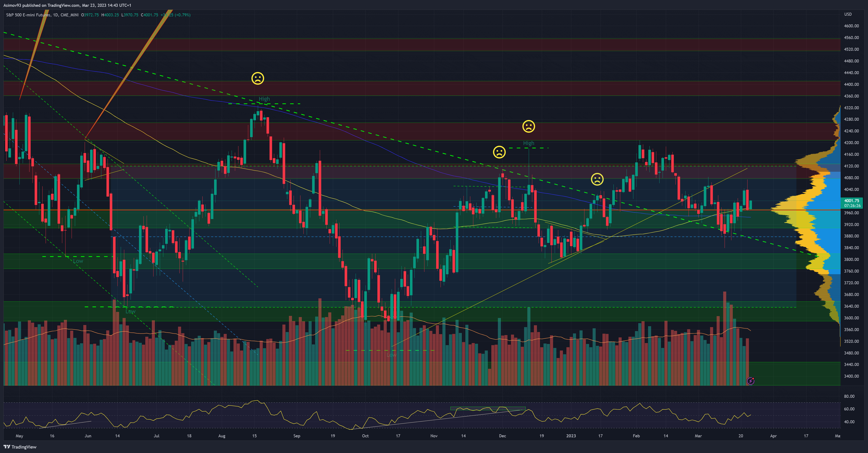Click the green highlighted box on RSI pane
The height and width of the screenshot is (453, 868).
click(488, 409)
